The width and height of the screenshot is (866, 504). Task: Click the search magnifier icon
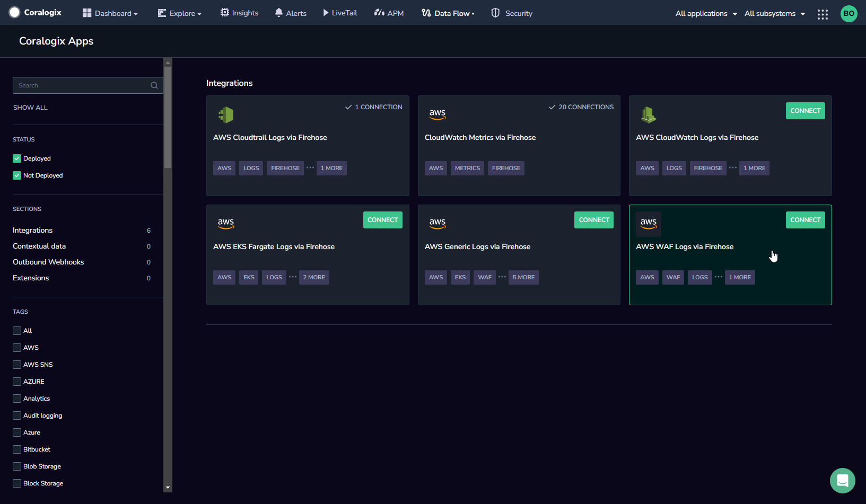154,85
